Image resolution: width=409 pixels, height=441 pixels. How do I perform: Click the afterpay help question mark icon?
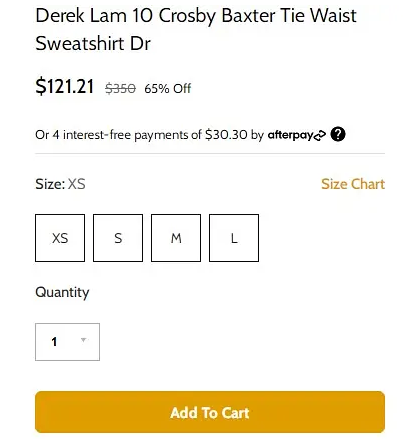(338, 134)
